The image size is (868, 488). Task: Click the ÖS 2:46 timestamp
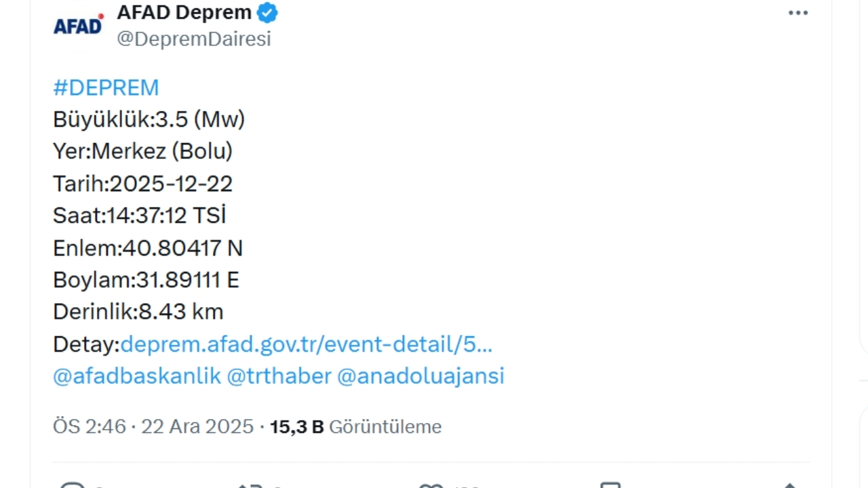click(x=88, y=427)
